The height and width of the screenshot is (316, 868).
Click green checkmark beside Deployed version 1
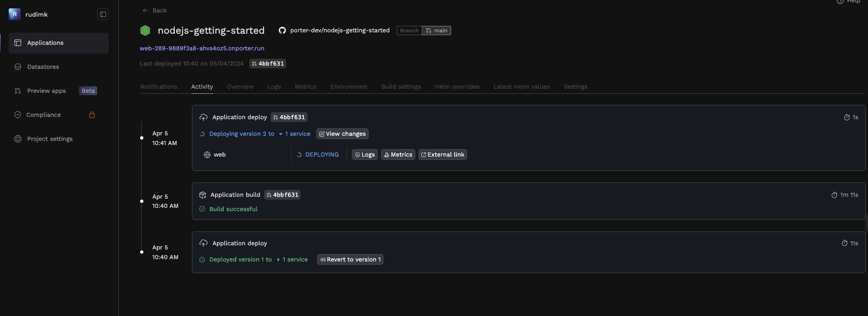point(202,260)
